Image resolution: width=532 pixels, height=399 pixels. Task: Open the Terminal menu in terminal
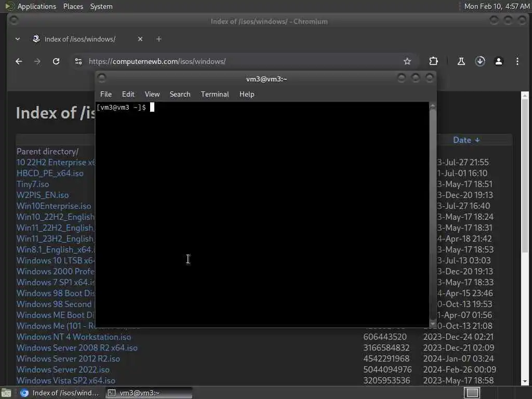point(215,95)
